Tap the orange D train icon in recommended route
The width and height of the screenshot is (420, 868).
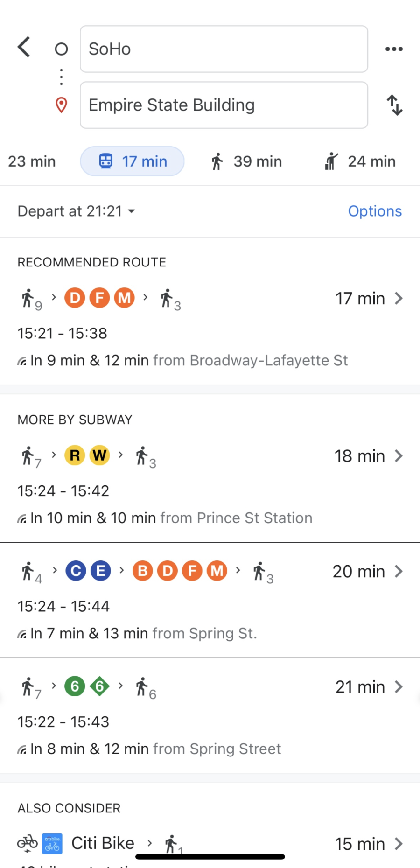click(x=75, y=298)
